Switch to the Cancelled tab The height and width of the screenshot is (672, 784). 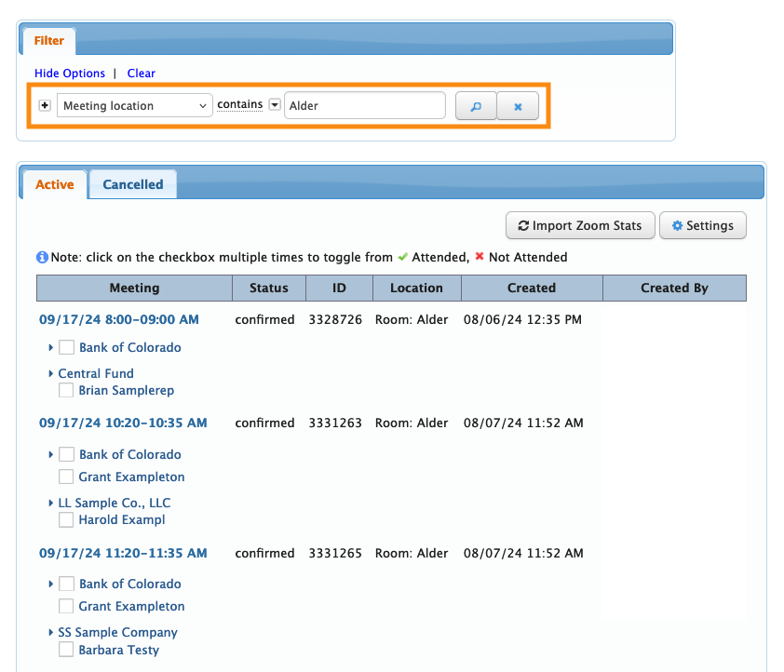[132, 184]
